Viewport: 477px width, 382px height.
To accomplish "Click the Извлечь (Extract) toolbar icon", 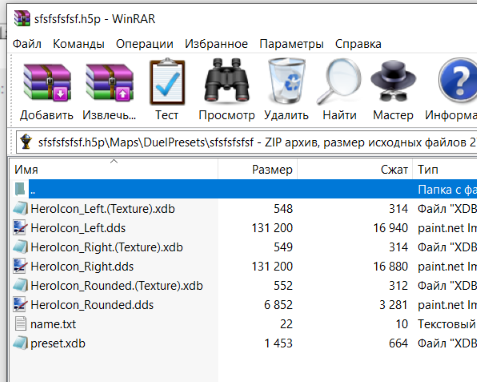I will point(109,83).
